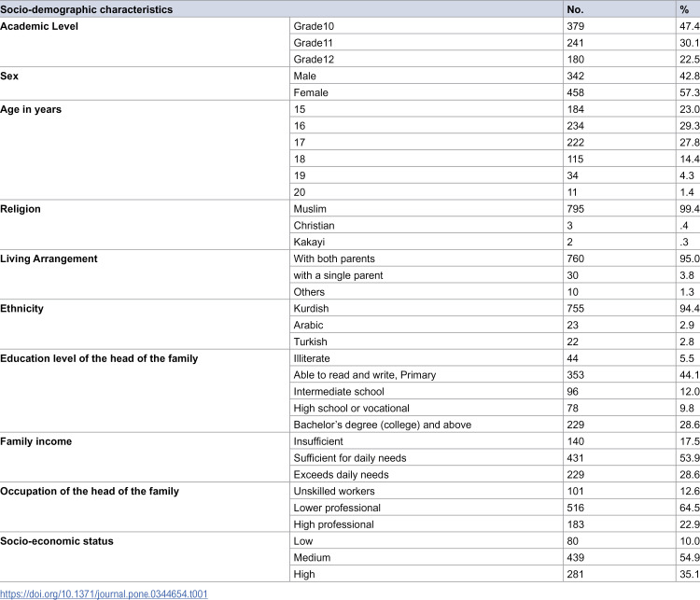The width and height of the screenshot is (700, 600).
Task: Click the count '222' for age 17
Action: click(x=576, y=143)
